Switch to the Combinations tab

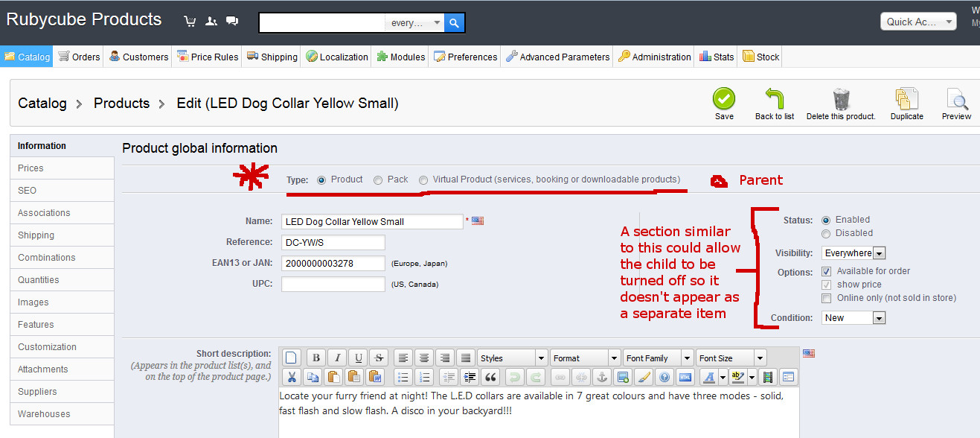point(63,258)
